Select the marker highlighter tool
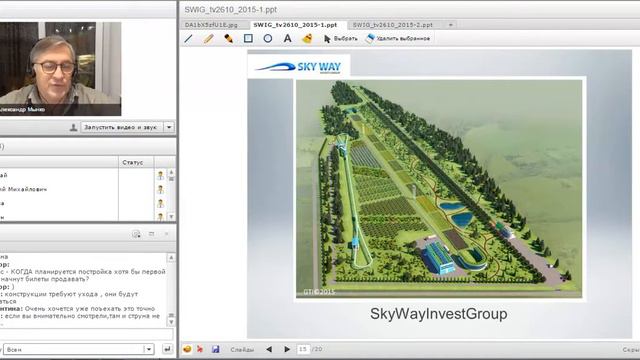The height and width of the screenshot is (360, 640). [229, 39]
